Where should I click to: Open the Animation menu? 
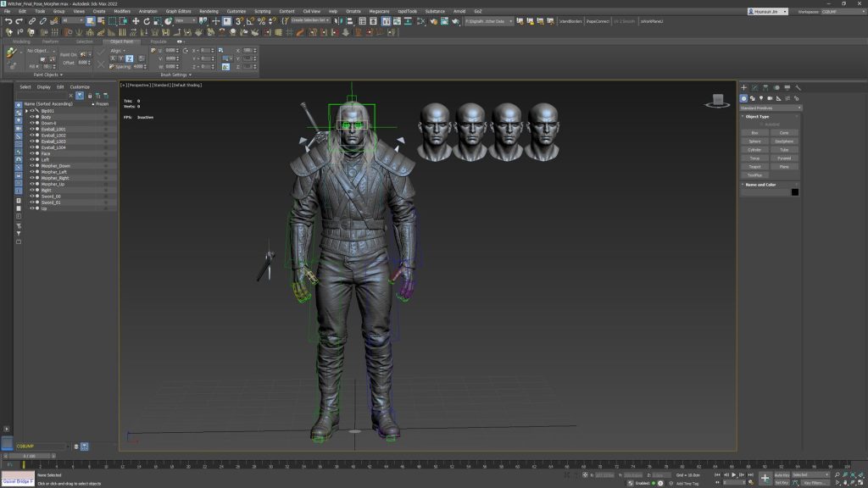[x=147, y=11]
